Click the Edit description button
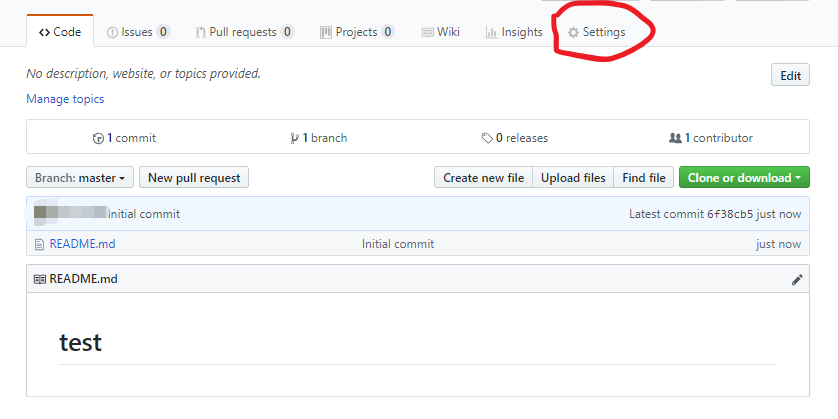Screen dimensions: 838x419 (790, 75)
